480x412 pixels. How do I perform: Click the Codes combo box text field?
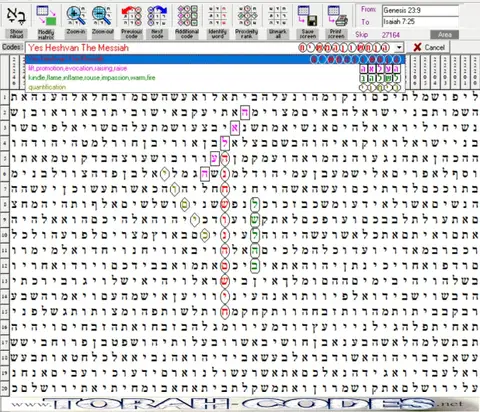[x=210, y=48]
